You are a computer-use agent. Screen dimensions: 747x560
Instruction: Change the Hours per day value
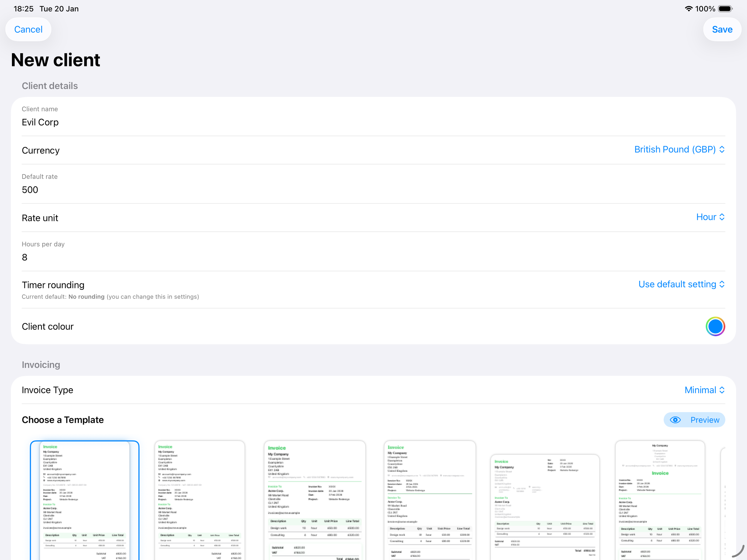(135, 257)
